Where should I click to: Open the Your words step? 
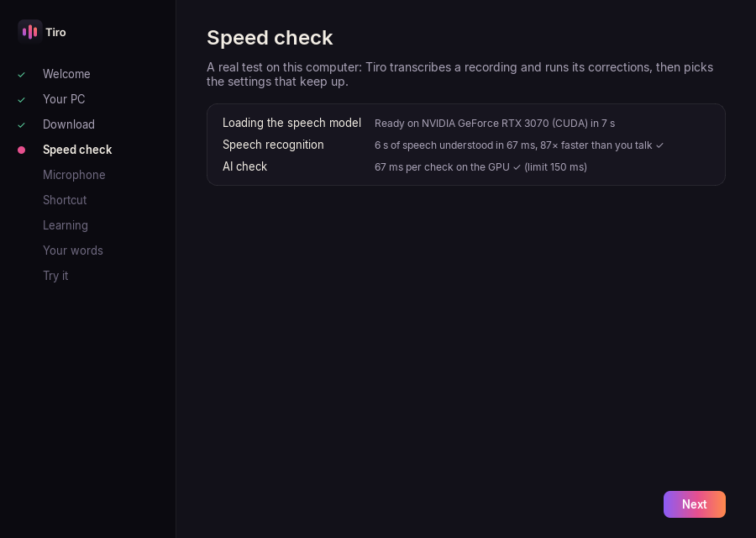(73, 251)
